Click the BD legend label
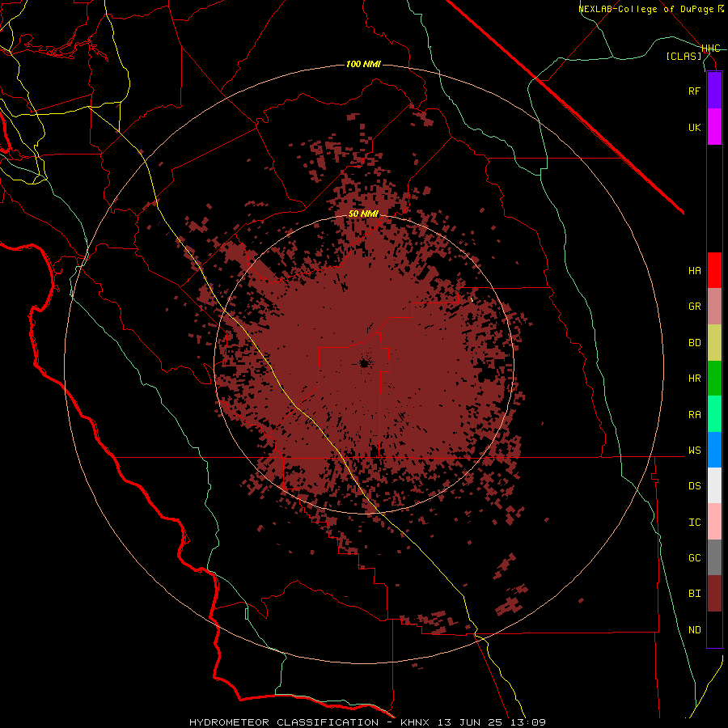 [x=694, y=343]
